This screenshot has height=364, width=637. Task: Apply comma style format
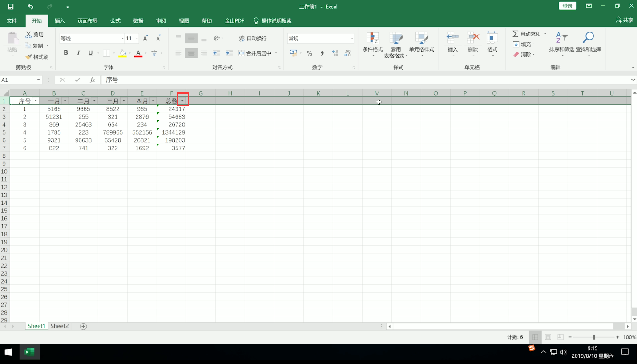322,53
